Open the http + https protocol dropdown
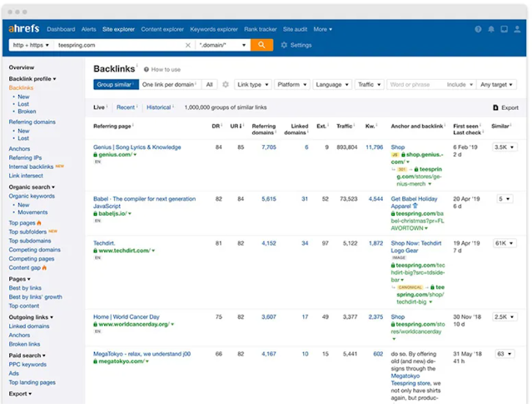Screen dimensions: 532x413 (31, 45)
